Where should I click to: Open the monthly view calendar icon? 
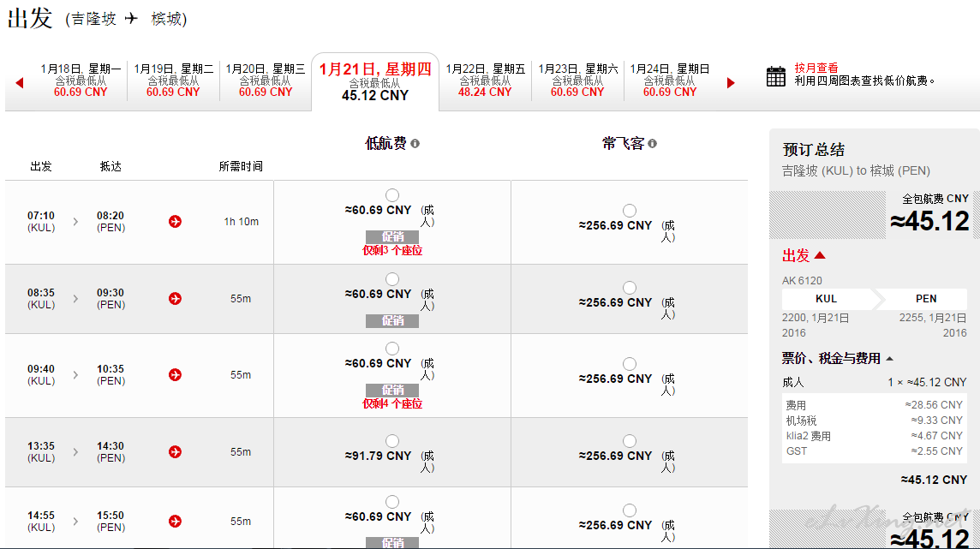[x=775, y=76]
